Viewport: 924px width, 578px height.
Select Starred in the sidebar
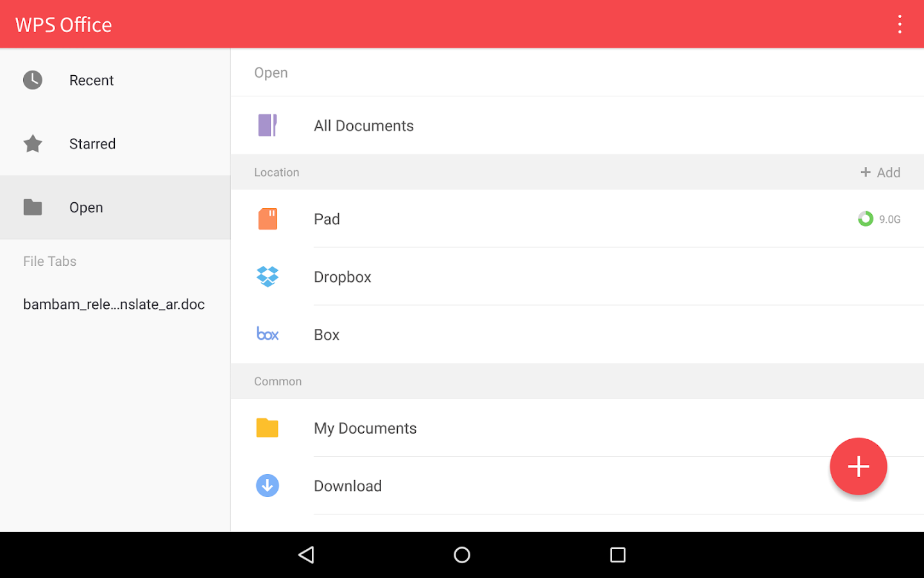(116, 144)
